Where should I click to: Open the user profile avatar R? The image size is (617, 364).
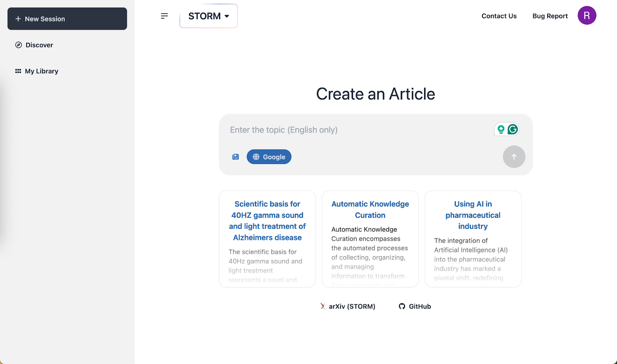[x=587, y=15]
